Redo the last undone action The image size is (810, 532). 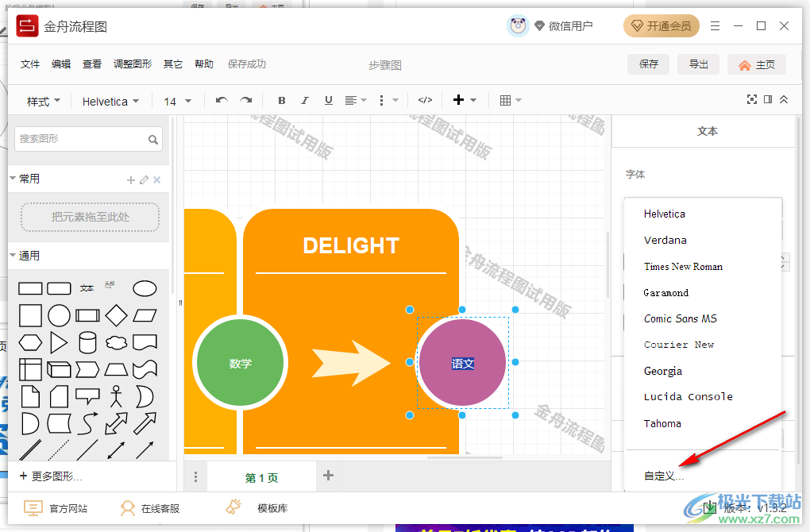[246, 100]
